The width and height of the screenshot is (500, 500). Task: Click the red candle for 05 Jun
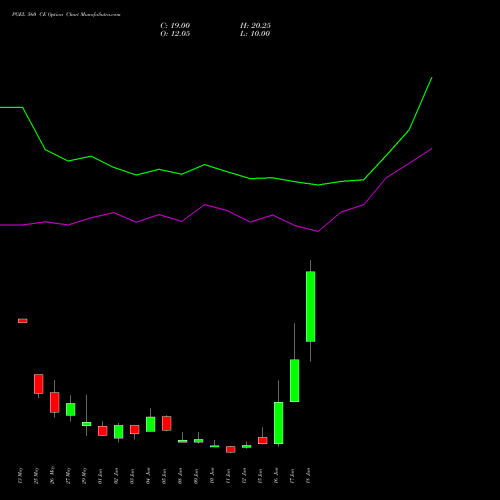coord(167,423)
